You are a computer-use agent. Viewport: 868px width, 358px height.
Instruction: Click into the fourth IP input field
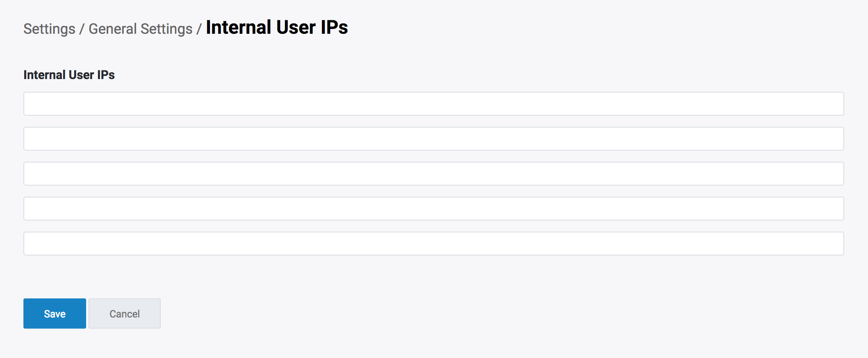pos(433,209)
